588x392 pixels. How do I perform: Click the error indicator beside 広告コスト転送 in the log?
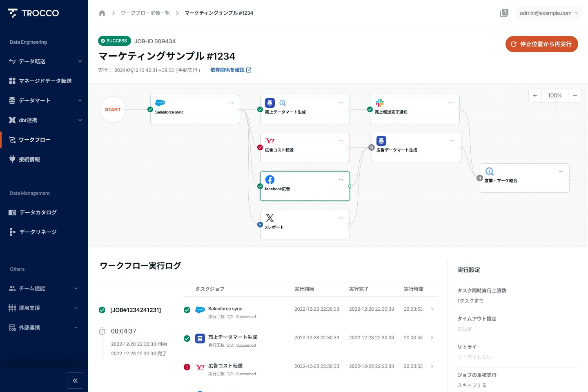187,367
